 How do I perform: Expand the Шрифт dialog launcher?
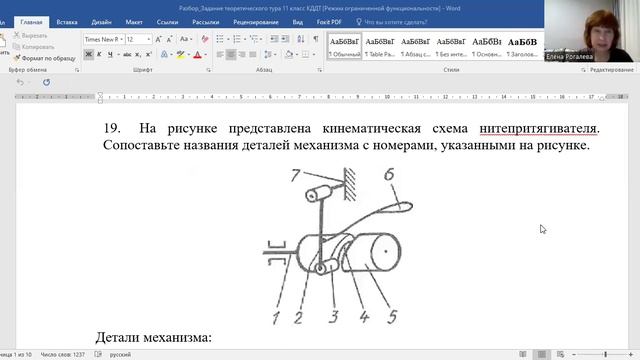pyautogui.click(x=209, y=70)
